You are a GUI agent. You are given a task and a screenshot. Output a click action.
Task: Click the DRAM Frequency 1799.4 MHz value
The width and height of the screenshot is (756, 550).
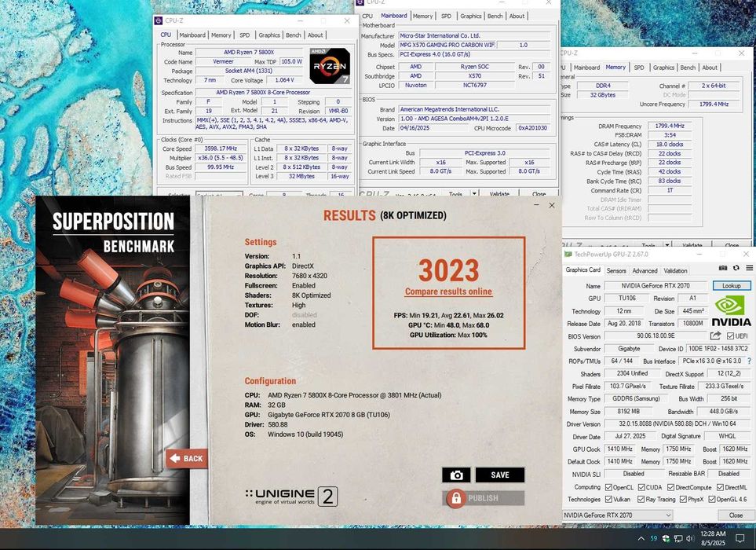coord(670,126)
